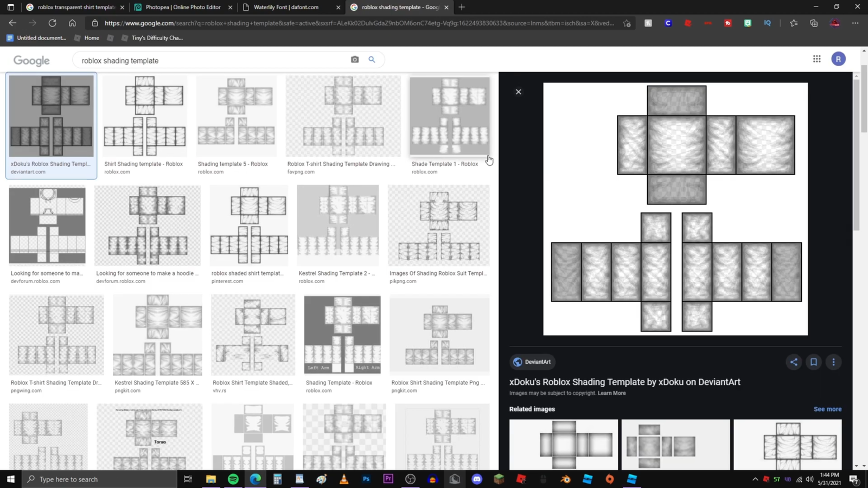This screenshot has width=868, height=488.
Task: Switch to the Photopea Online Photo Editor tab
Action: (183, 7)
